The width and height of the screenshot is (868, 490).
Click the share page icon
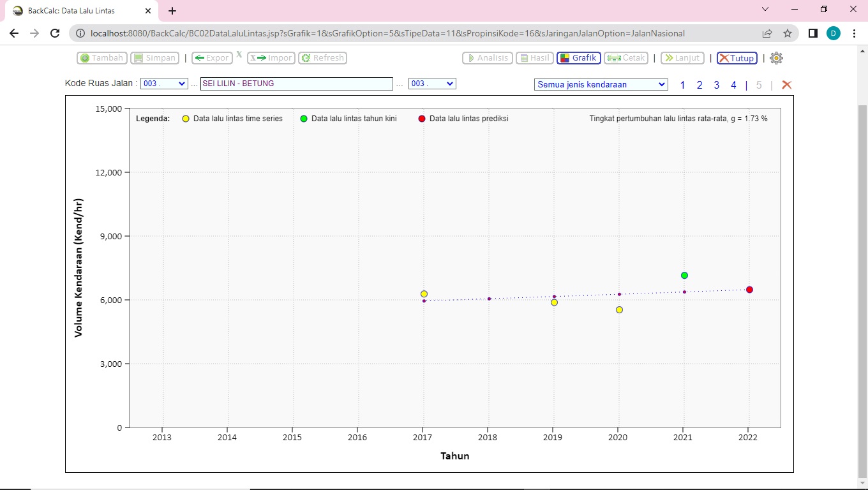pyautogui.click(x=767, y=33)
